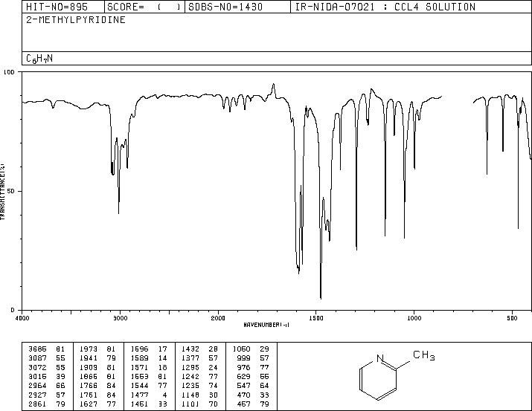Click the 1101 peak table entry

[x=199, y=404]
